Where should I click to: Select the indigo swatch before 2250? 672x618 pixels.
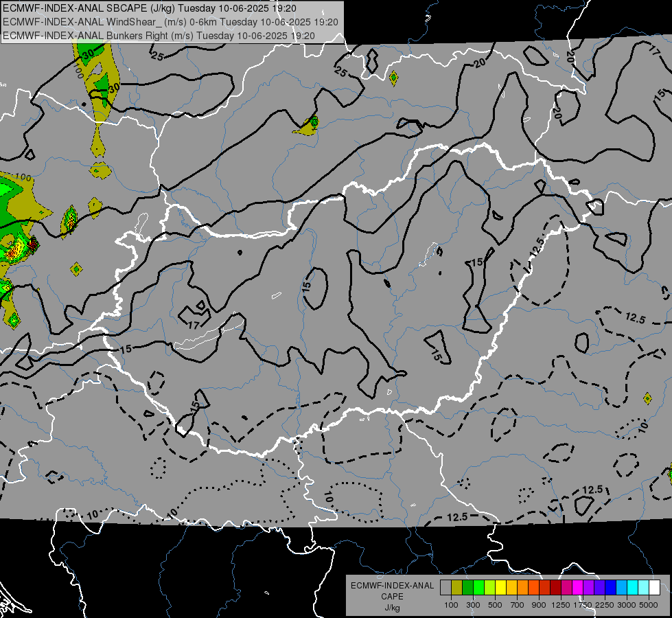[x=599, y=588]
